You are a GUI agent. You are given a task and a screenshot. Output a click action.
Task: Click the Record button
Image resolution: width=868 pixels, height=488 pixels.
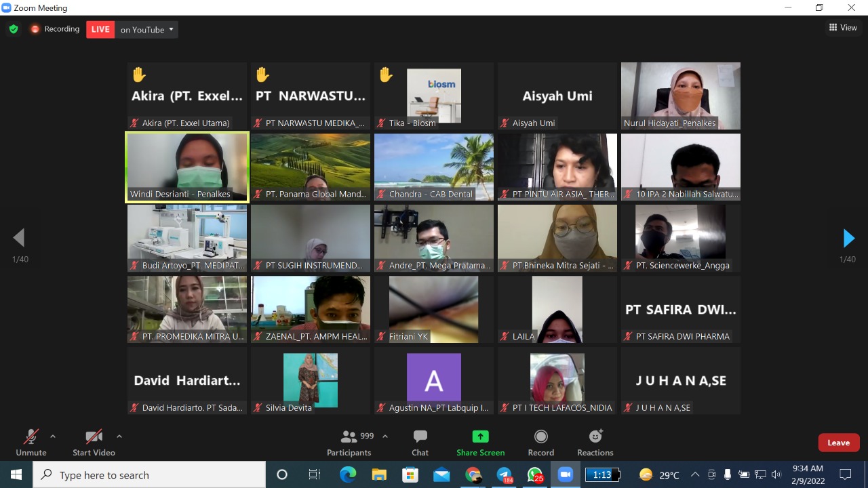point(540,443)
